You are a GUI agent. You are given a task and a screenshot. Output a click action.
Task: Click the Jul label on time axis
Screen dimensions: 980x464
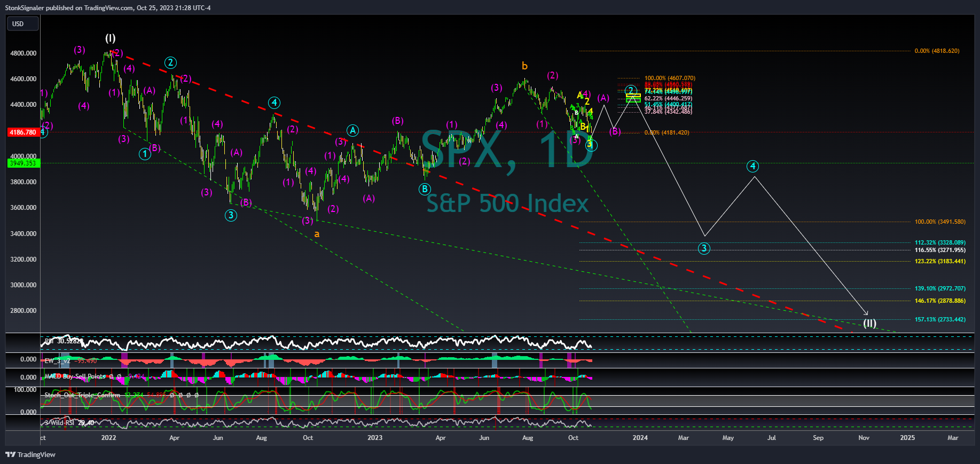[772, 438]
